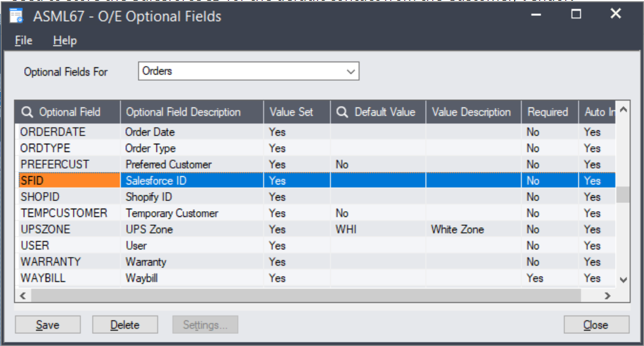Open the Optional Fields For dropdown
Image resolution: width=644 pixels, height=346 pixels.
351,72
